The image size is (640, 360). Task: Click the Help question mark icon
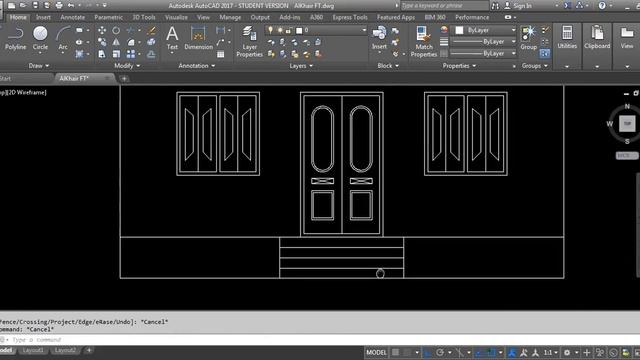[602, 6]
